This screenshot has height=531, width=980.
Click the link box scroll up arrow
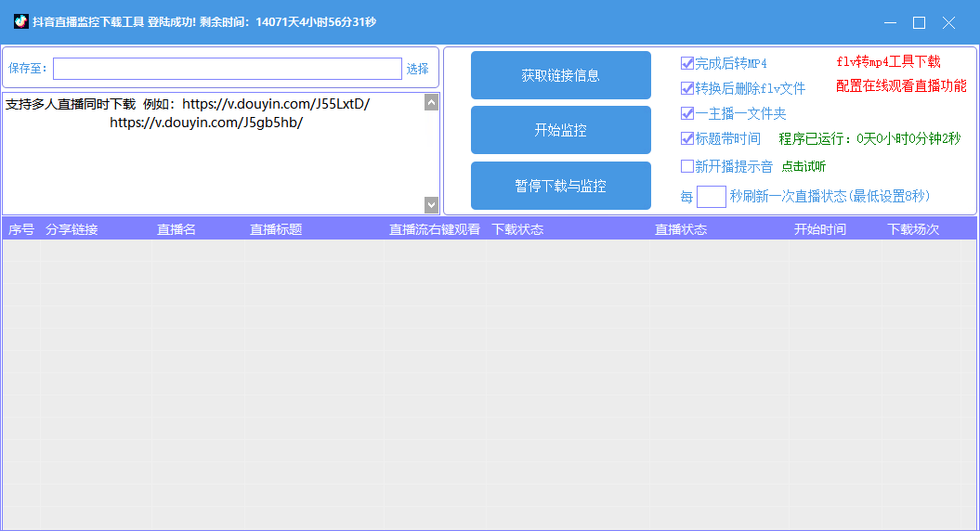[x=431, y=102]
